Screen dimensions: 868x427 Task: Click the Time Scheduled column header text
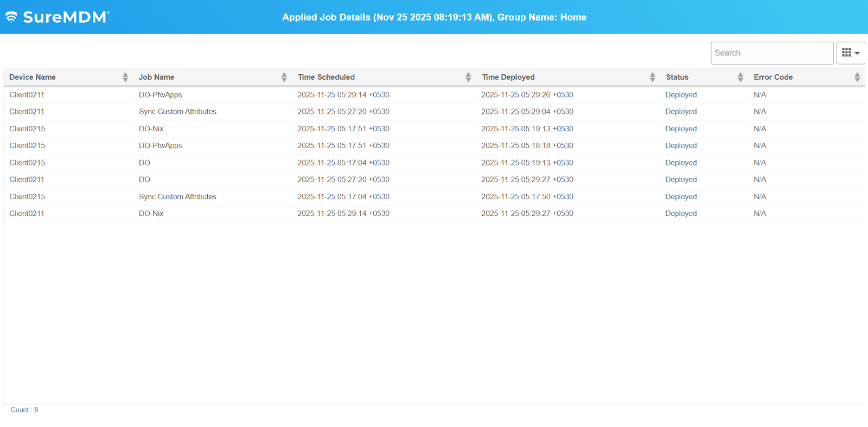click(x=326, y=77)
